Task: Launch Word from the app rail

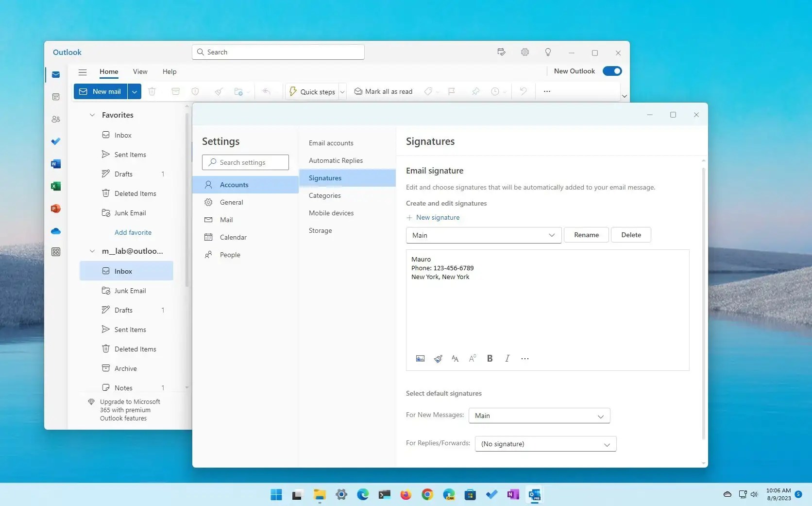Action: point(55,164)
